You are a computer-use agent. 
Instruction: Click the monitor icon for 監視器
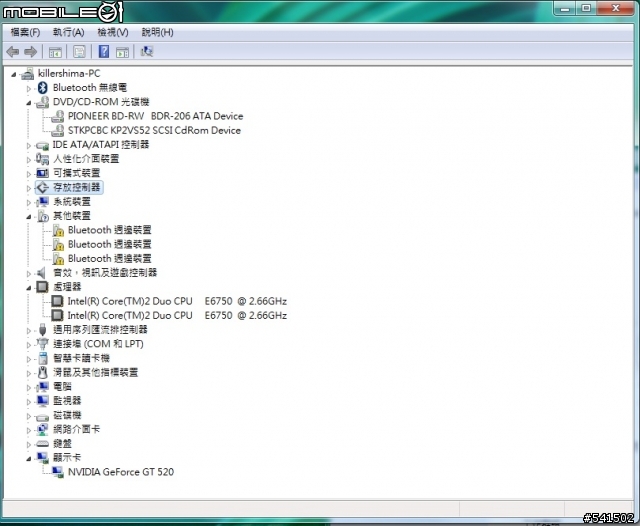pyautogui.click(x=42, y=401)
